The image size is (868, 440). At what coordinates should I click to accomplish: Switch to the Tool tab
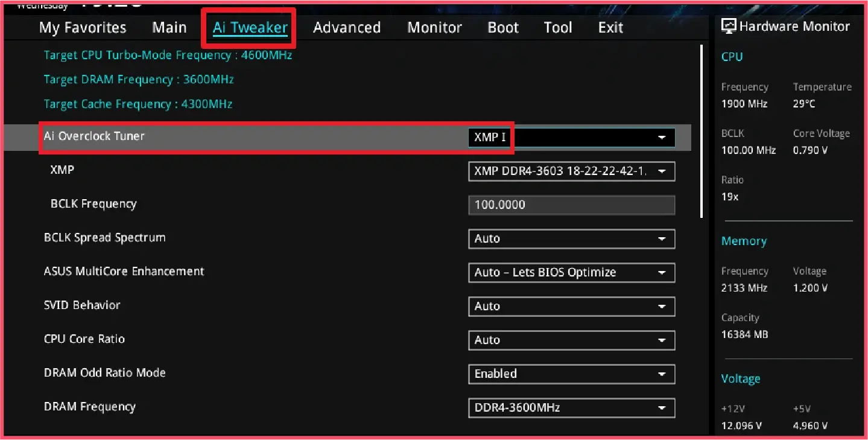(x=558, y=28)
